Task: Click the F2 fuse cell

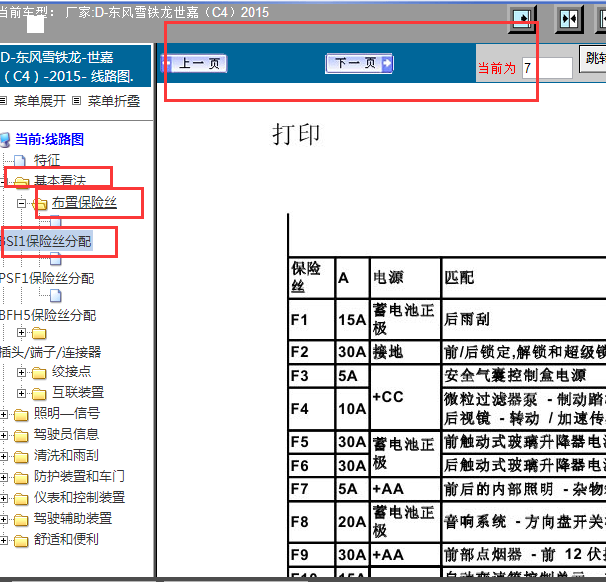Action: [312, 352]
